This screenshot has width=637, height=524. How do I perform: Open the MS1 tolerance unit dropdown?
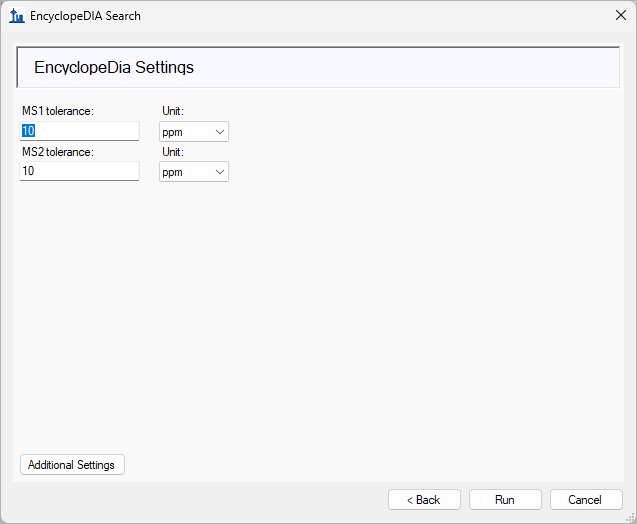click(x=193, y=132)
